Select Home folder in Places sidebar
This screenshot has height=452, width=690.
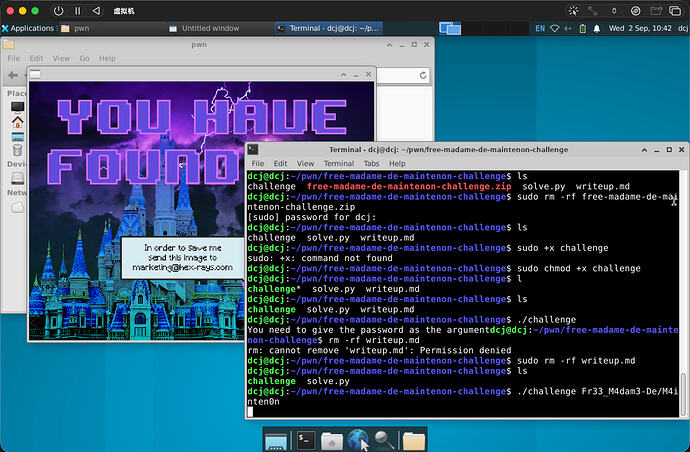[18, 121]
